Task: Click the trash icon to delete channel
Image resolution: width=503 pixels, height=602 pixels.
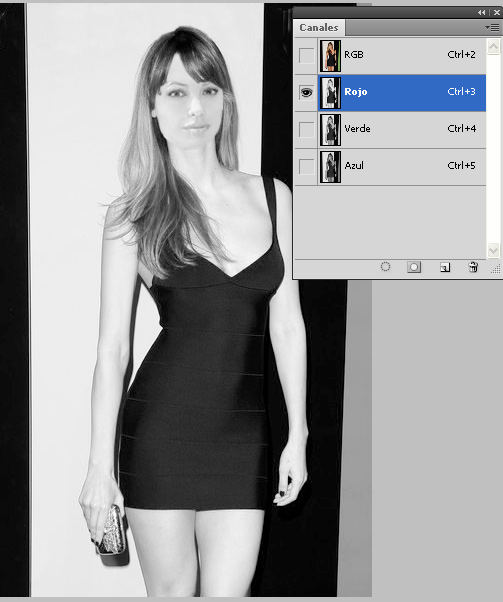Action: click(x=473, y=267)
